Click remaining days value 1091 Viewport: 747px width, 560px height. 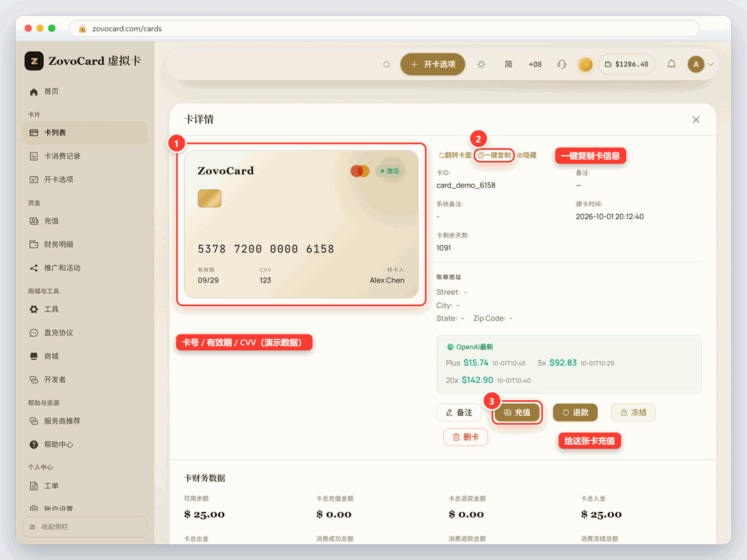[443, 248]
